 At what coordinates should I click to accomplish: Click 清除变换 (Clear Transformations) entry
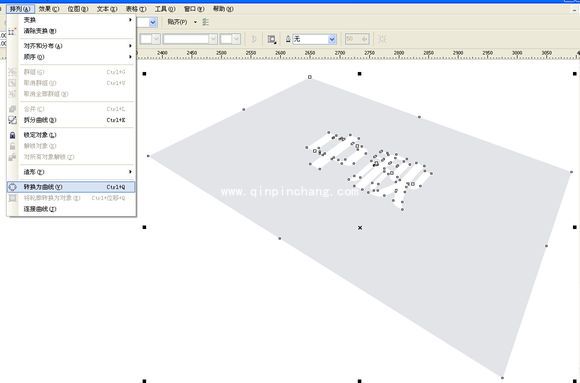[71, 31]
